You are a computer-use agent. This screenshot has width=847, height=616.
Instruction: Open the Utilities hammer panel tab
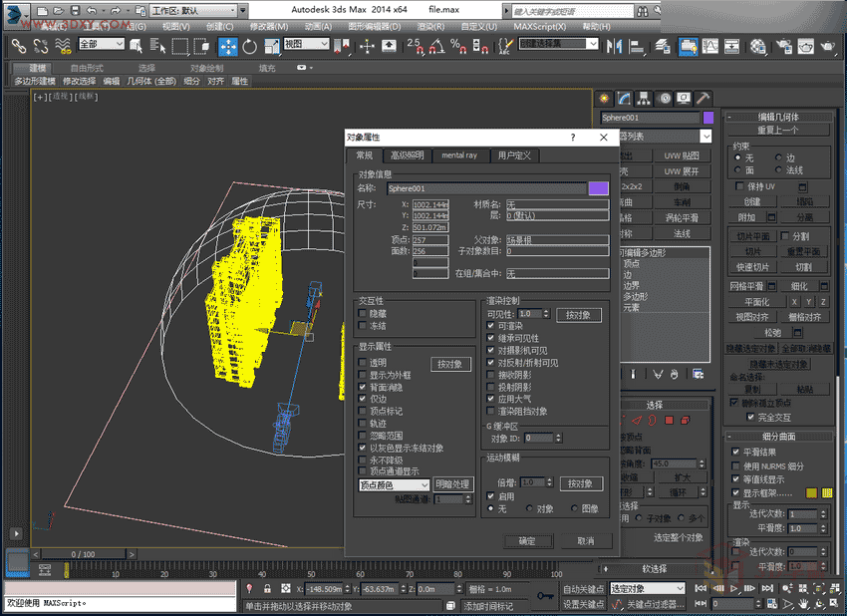click(703, 98)
